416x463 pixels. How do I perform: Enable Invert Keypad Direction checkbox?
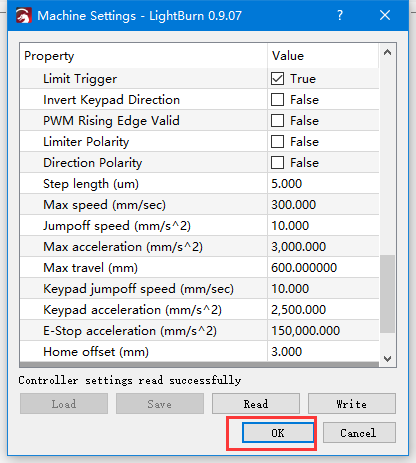277,100
